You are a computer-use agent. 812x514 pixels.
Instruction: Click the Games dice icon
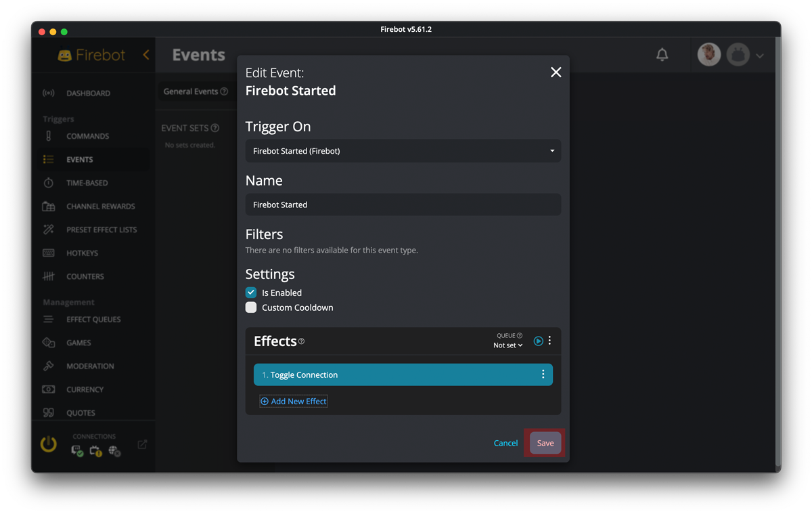48,343
